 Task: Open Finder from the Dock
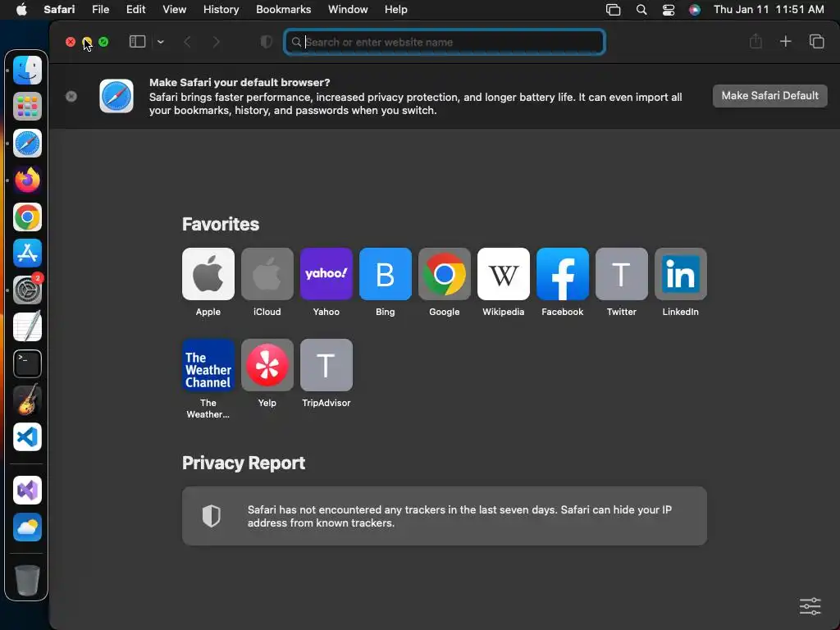coord(27,71)
